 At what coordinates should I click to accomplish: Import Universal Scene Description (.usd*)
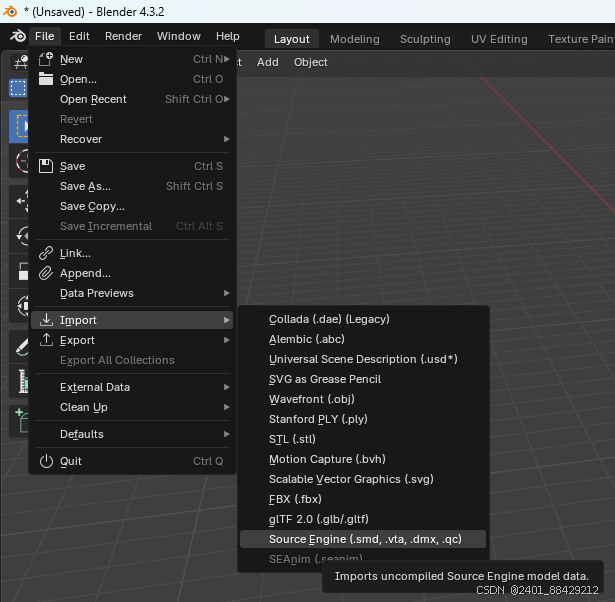click(x=363, y=359)
